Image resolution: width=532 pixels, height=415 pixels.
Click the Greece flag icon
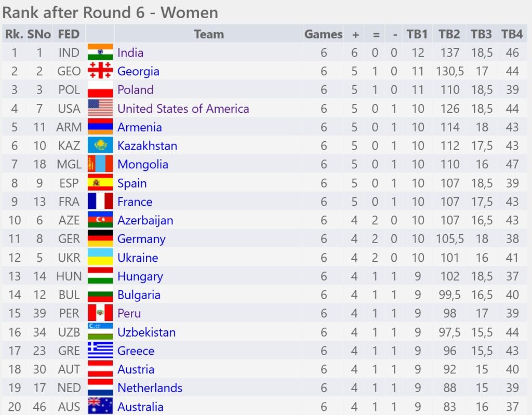coord(100,351)
